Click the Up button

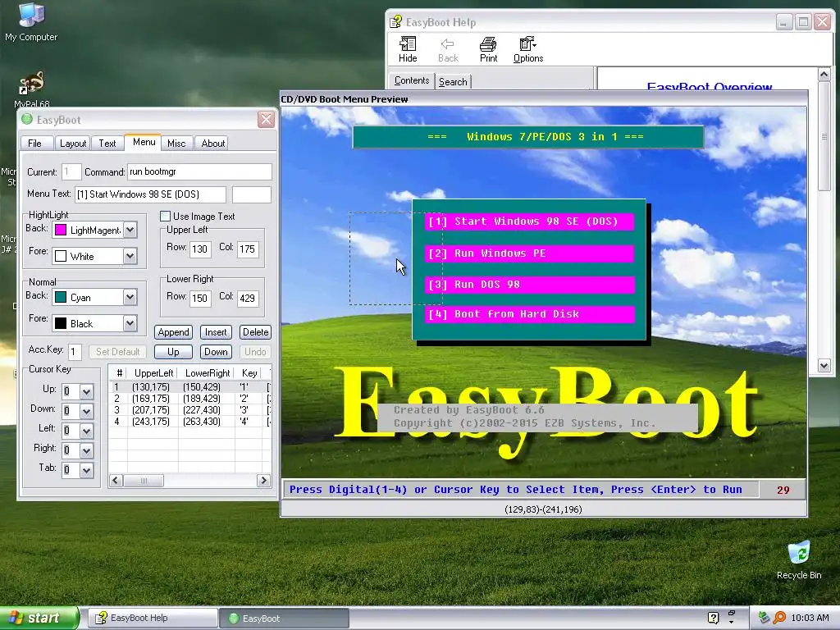tap(173, 352)
